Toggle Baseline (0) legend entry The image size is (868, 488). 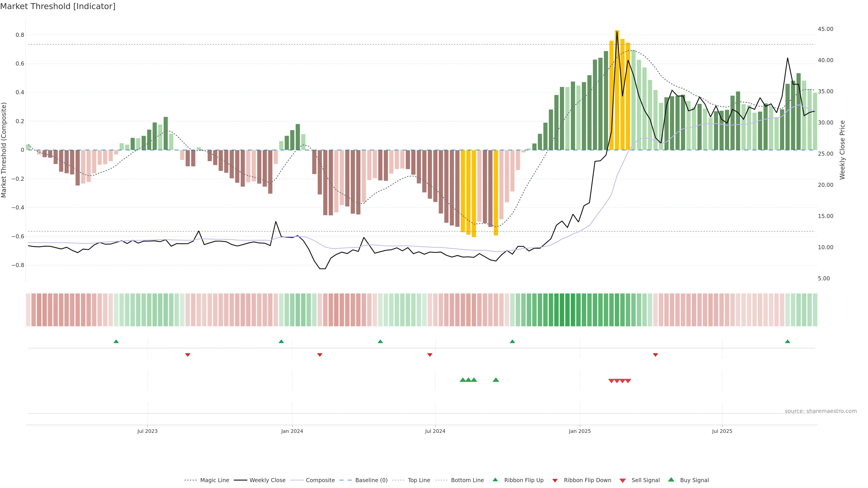[371, 480]
